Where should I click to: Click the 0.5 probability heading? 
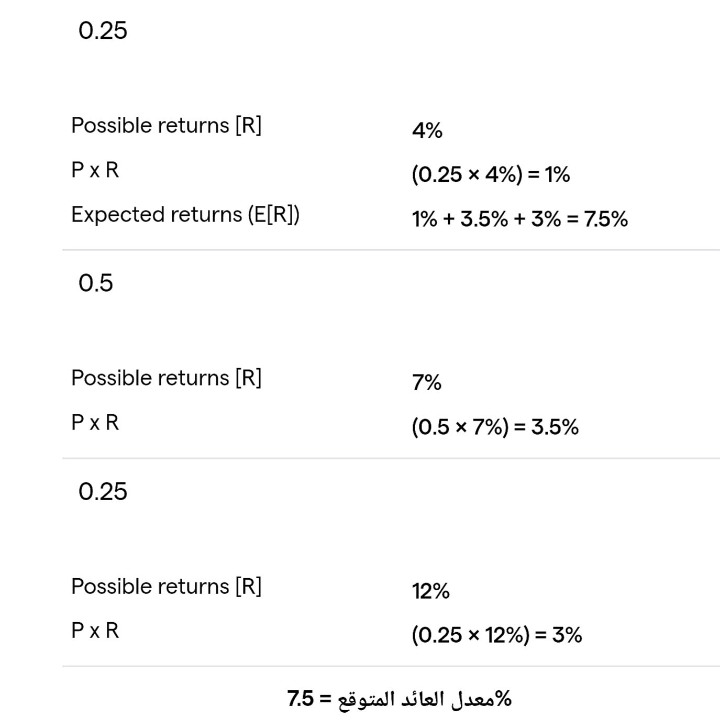95,283
